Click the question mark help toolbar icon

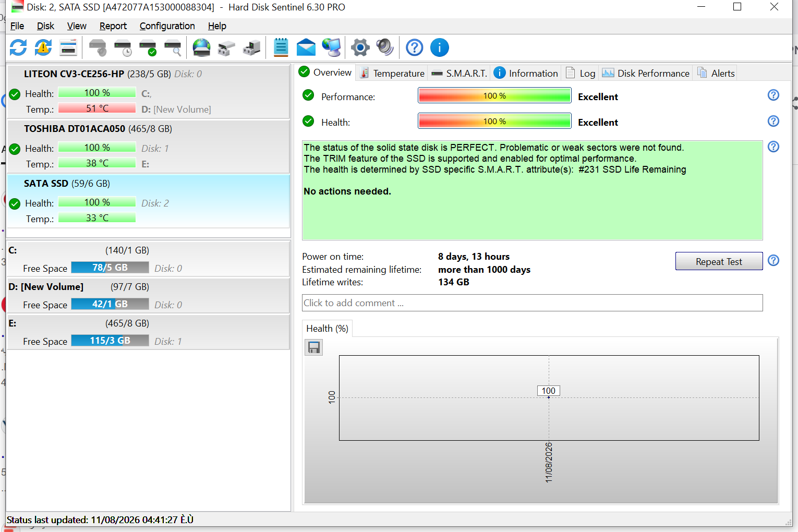click(415, 47)
